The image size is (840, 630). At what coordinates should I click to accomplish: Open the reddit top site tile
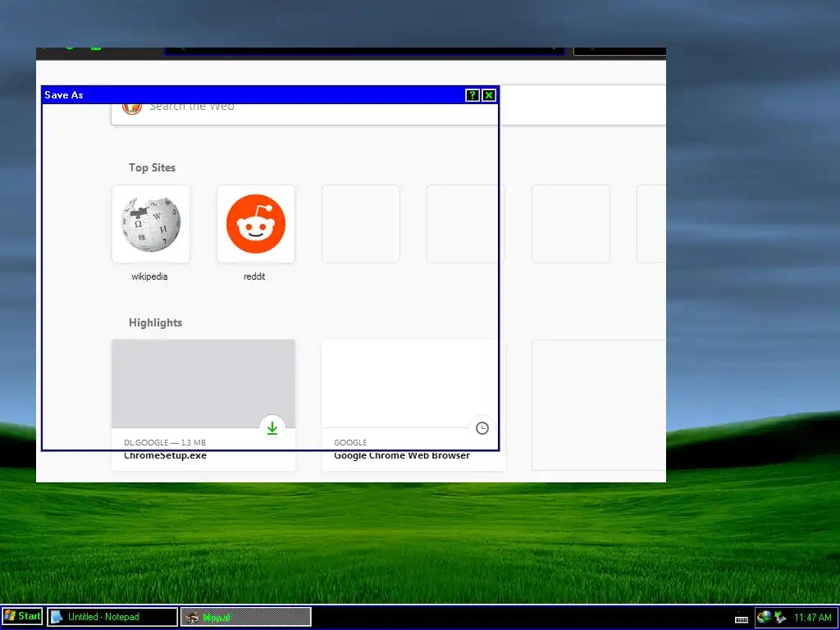coord(256,224)
